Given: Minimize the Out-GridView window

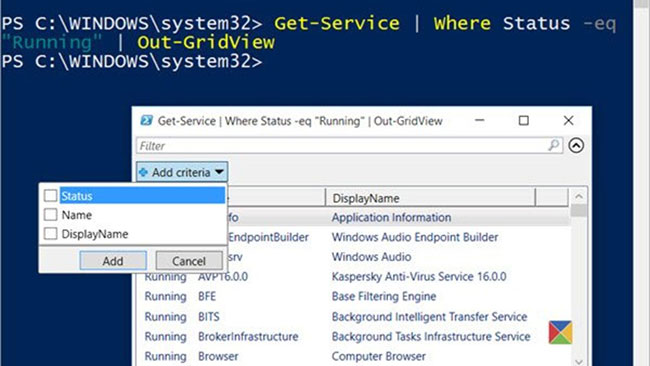Looking at the screenshot, I should 480,121.
